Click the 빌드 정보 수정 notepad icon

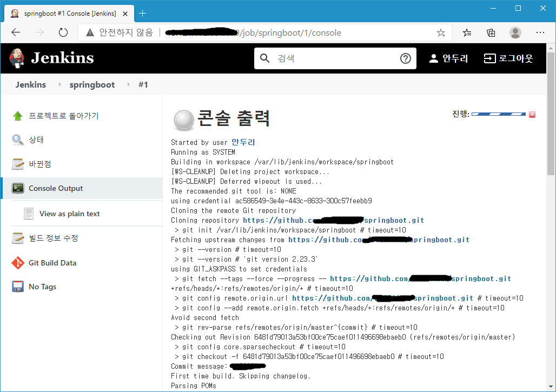18,238
